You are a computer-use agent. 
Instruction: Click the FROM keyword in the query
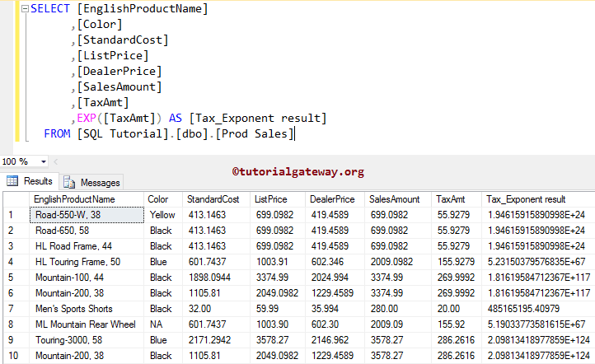(x=57, y=134)
